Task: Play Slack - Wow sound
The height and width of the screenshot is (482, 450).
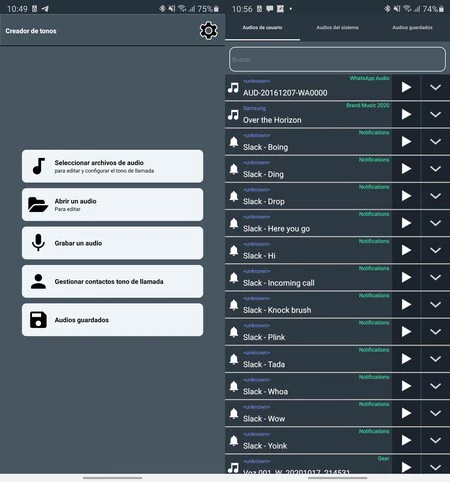Action: 406,413
